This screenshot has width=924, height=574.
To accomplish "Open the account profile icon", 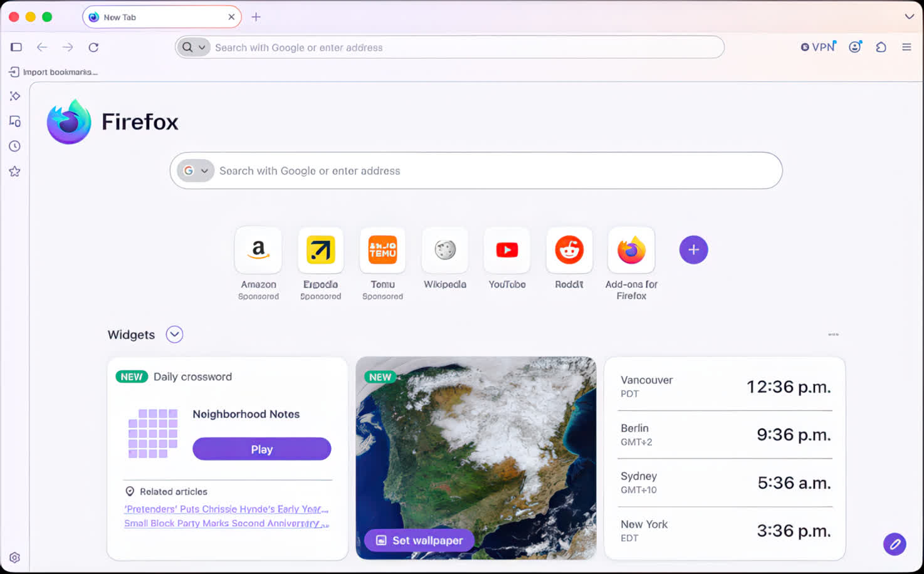I will click(855, 47).
